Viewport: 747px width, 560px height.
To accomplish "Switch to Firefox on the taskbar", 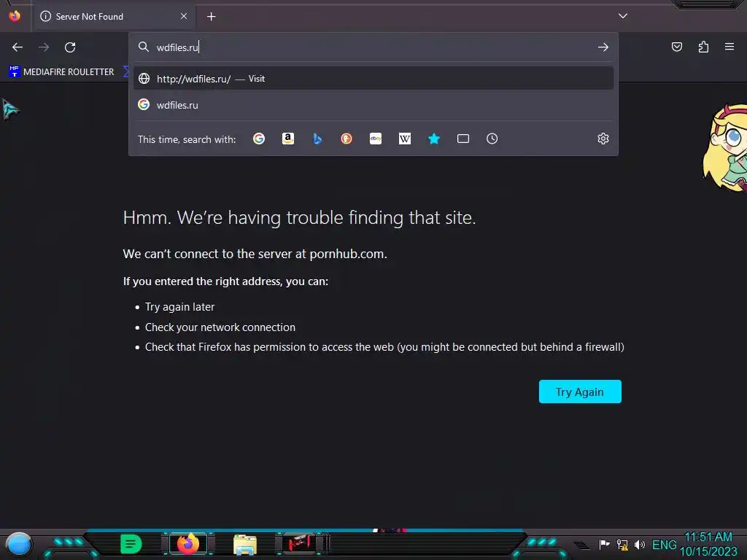I will 187,544.
